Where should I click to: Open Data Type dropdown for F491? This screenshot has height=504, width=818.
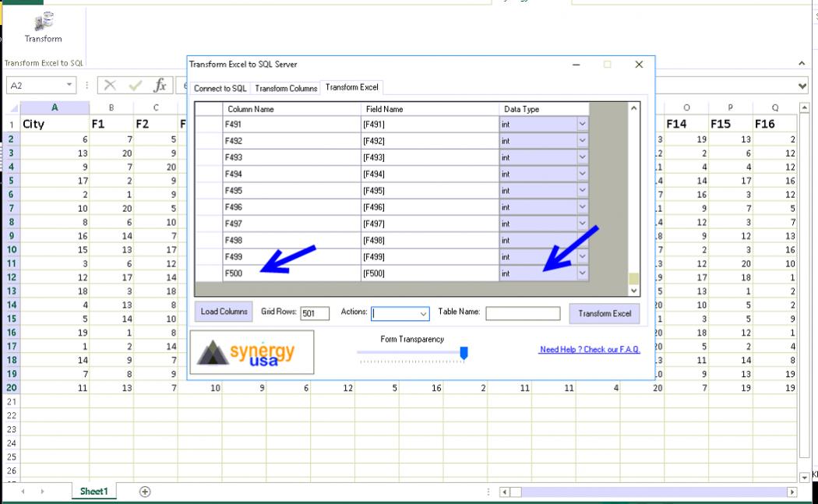[x=582, y=124]
